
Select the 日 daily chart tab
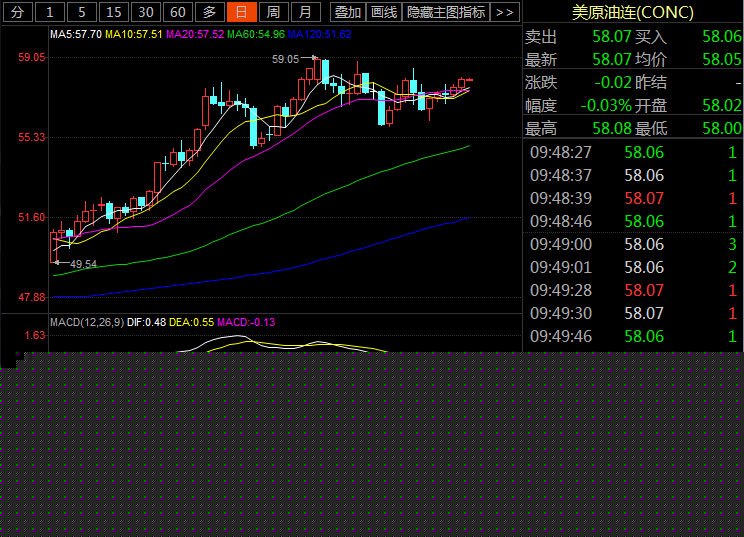240,12
